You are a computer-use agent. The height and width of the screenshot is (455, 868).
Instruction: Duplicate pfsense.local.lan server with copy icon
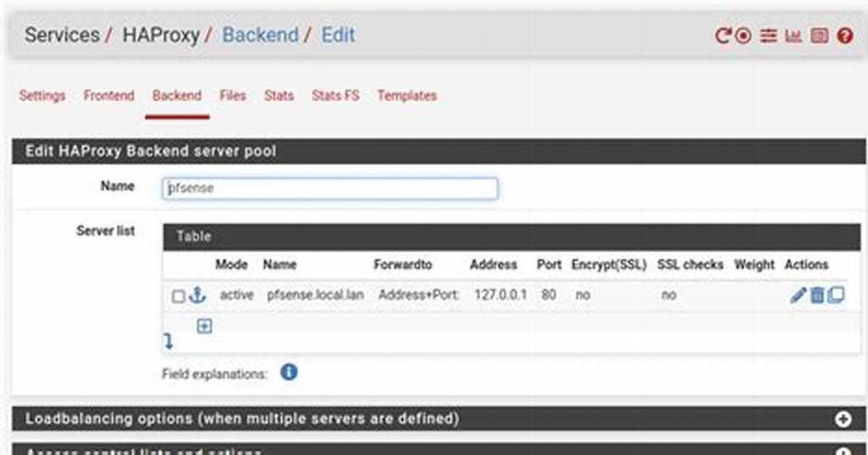pyautogui.click(x=836, y=295)
